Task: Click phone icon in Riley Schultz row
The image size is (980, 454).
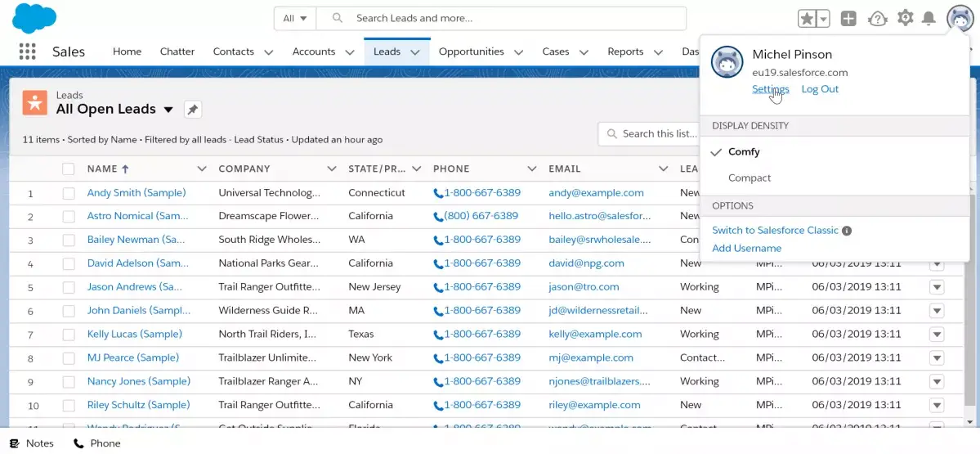Action: [438, 405]
